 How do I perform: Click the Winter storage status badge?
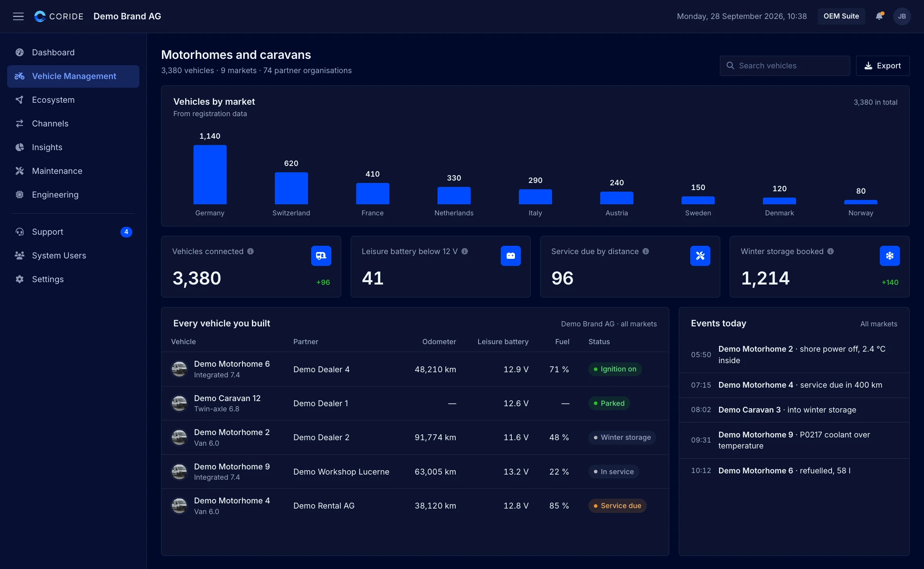(x=622, y=437)
